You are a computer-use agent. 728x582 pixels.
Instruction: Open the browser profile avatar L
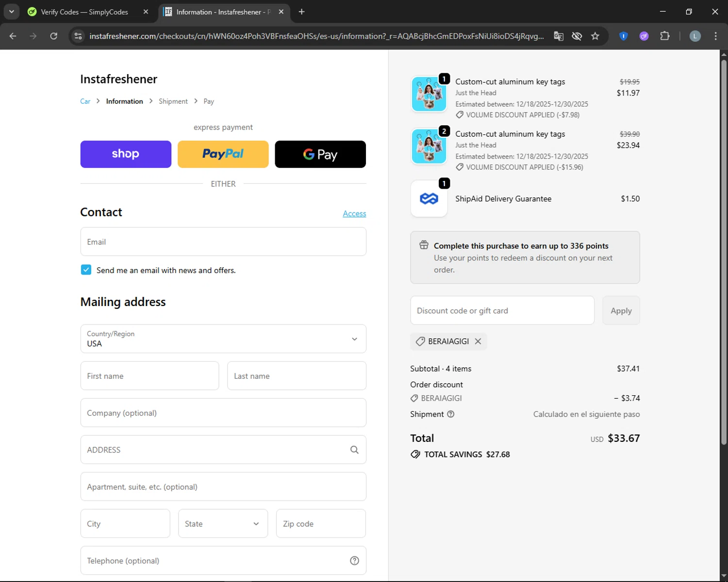pyautogui.click(x=695, y=36)
